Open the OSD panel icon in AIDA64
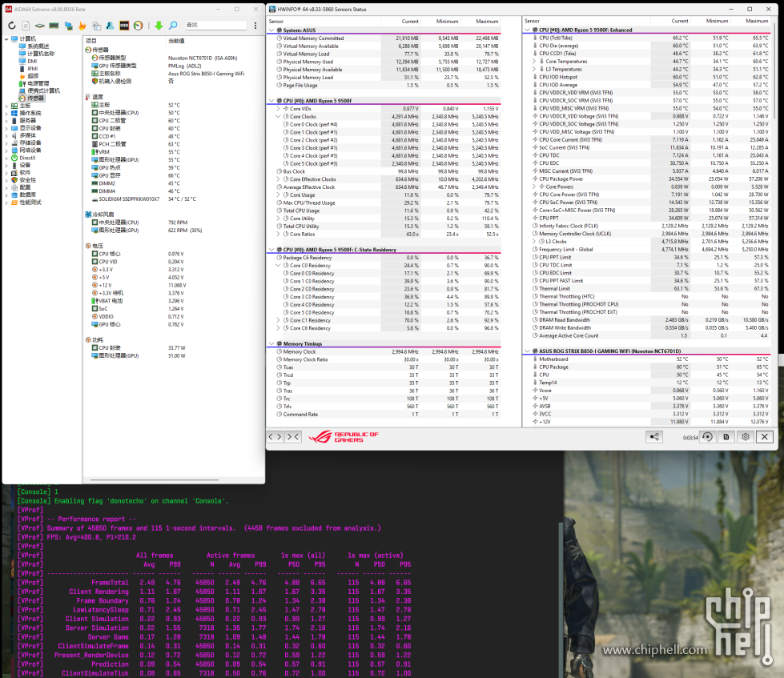Screen dimensions: 784x678 124,26
